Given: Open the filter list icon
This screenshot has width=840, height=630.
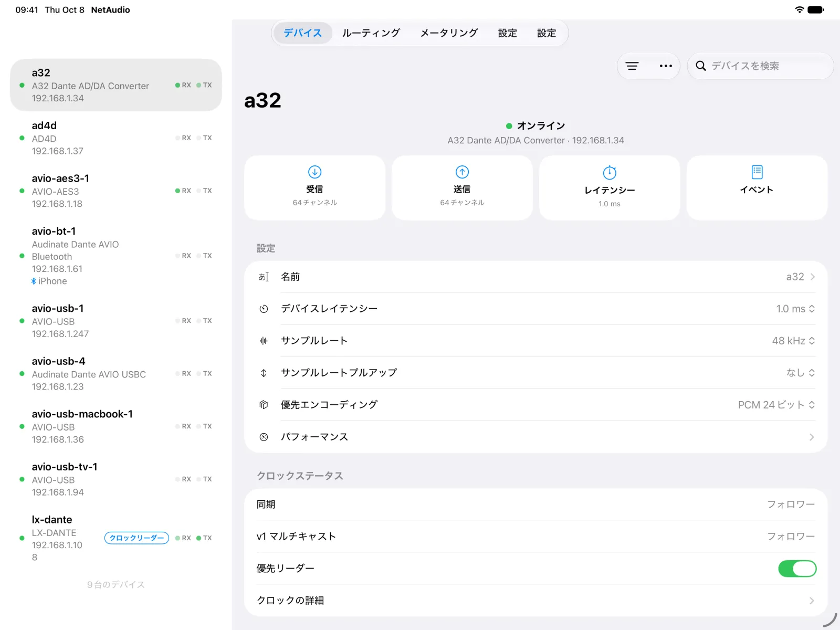Looking at the screenshot, I should pyautogui.click(x=632, y=66).
